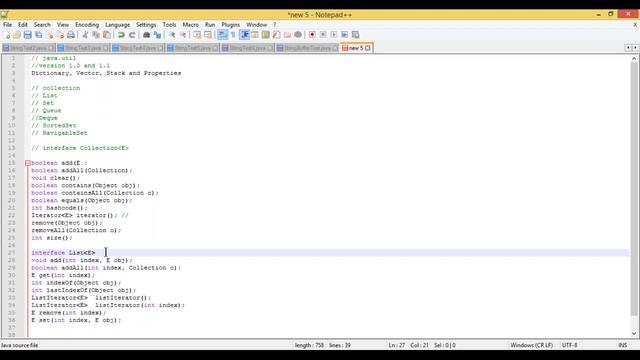Print the document via the Print icon
Screen dimensions: 640x360
coord(71,35)
